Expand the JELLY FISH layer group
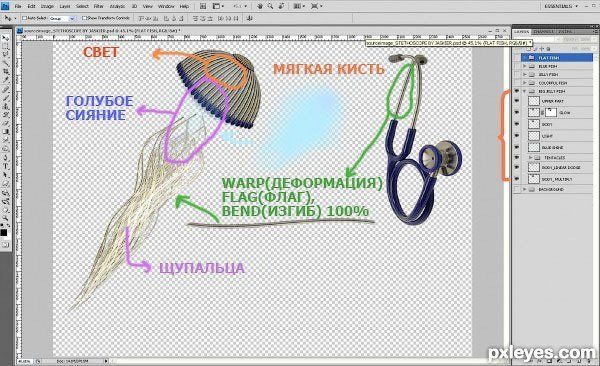Screen dimensions: 600x366 click(x=525, y=75)
